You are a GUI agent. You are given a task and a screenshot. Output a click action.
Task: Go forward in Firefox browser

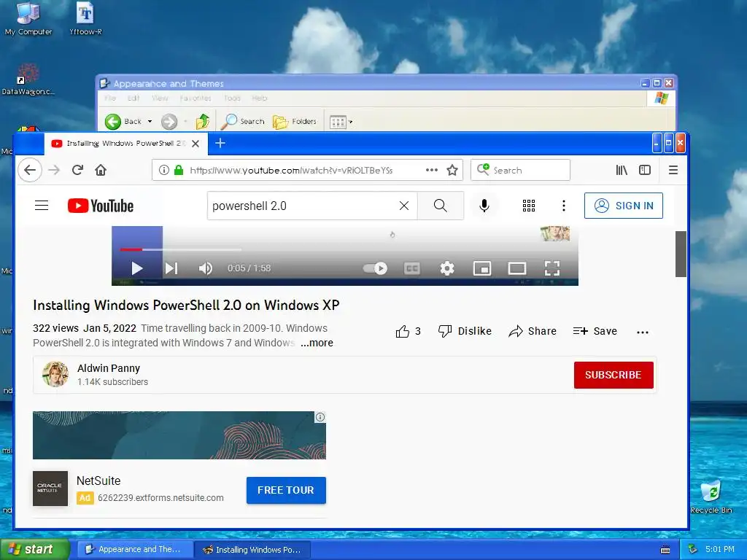coord(54,170)
